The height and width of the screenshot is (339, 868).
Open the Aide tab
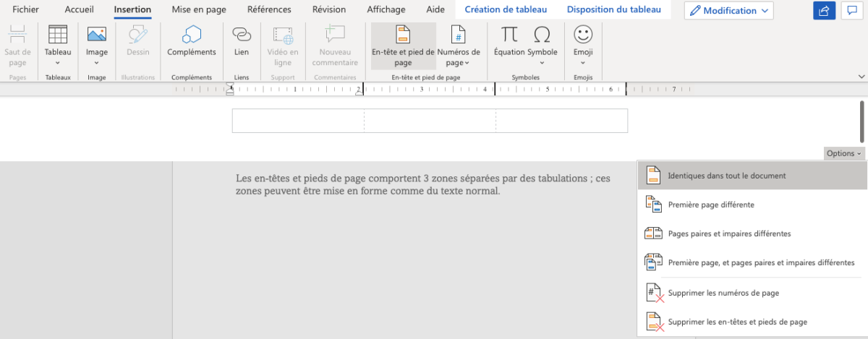(435, 10)
